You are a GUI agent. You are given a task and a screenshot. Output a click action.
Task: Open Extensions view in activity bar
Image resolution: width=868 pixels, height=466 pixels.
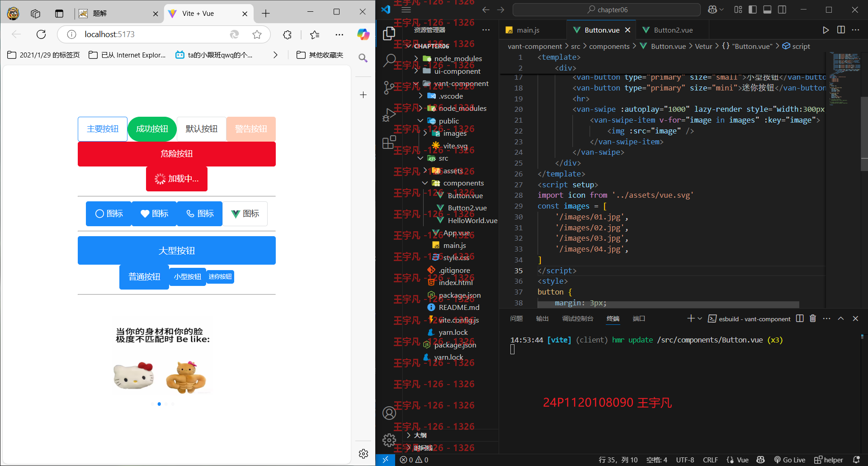click(x=389, y=142)
